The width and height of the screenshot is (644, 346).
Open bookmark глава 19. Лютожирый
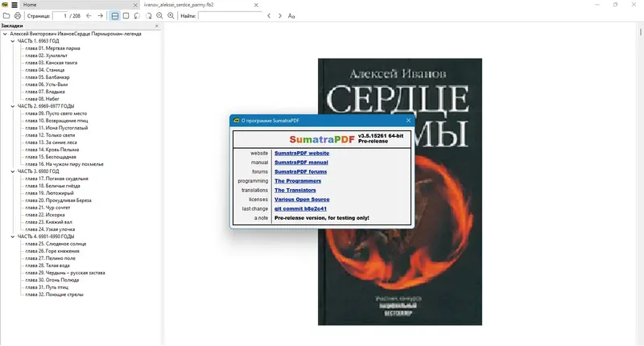49,193
